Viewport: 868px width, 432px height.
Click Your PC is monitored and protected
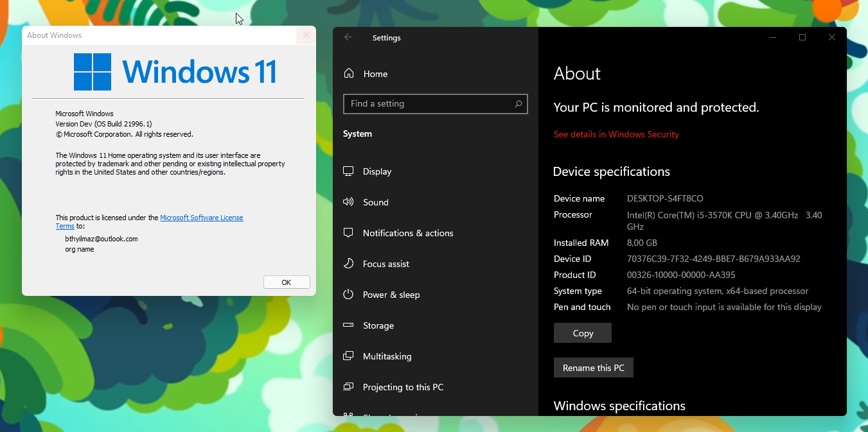tap(656, 107)
